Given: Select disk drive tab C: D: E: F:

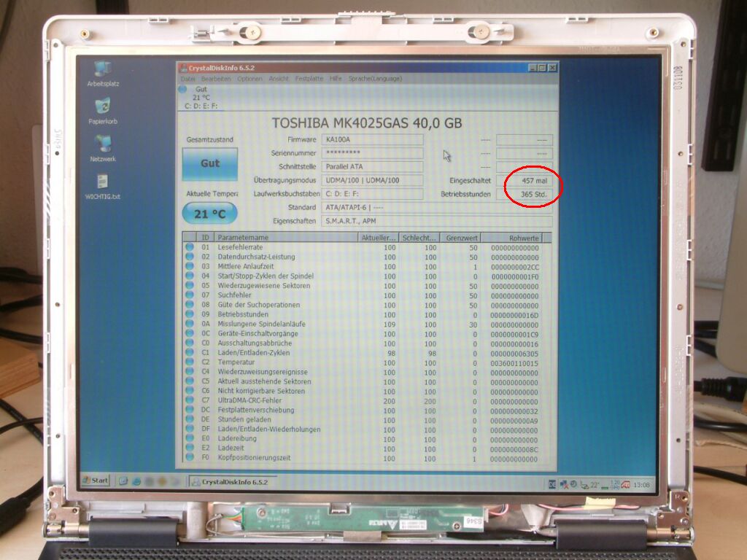Looking at the screenshot, I should (x=201, y=97).
